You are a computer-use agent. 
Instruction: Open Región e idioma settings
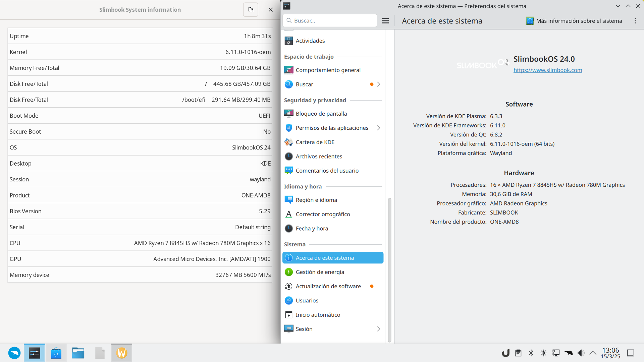pyautogui.click(x=333, y=200)
